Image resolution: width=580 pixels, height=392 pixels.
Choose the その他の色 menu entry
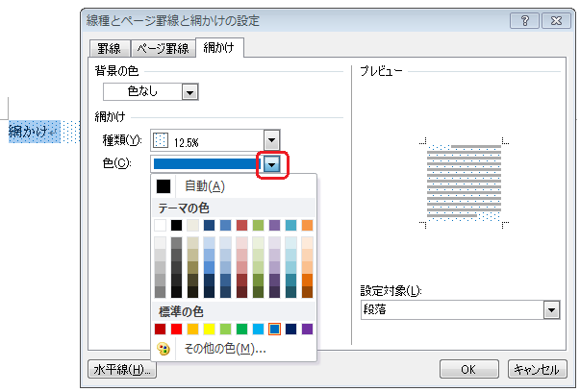pos(225,349)
